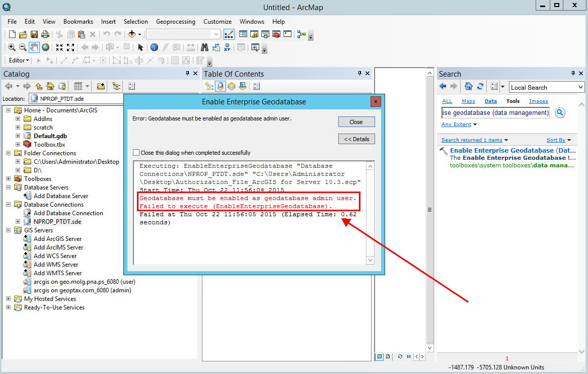The image size is (588, 374).
Task: Open the Bookmarks menu
Action: pos(78,21)
